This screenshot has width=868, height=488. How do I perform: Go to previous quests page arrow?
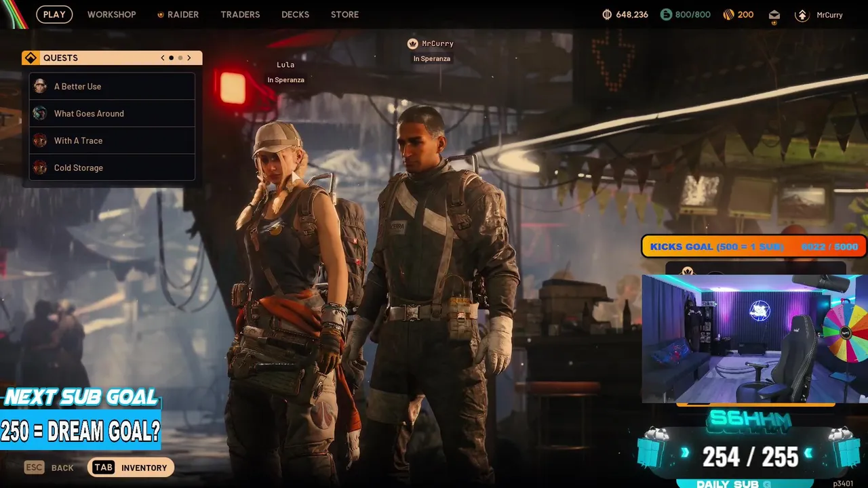click(x=163, y=58)
